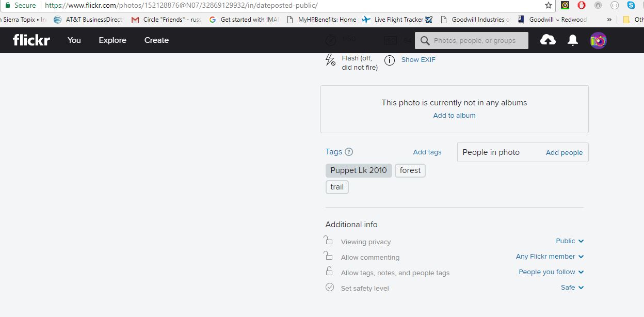Click the Viewing privacy lock icon
This screenshot has width=644, height=317.
(x=328, y=240)
